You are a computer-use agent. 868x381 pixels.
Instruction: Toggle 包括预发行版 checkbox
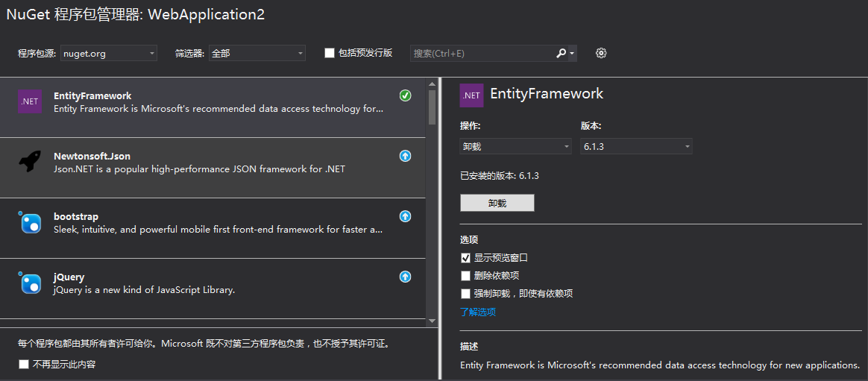330,53
